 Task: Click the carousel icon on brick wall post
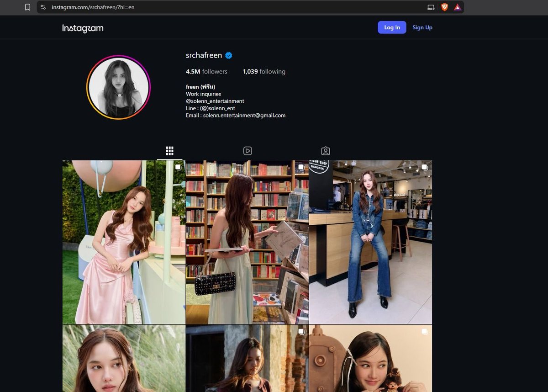[x=301, y=332]
